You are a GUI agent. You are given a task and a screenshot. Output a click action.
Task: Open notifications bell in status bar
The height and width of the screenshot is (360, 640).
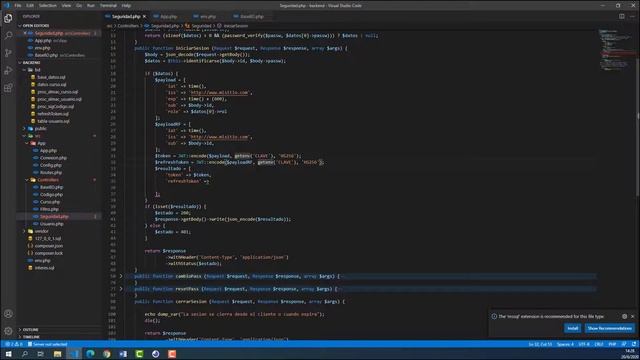tap(633, 344)
